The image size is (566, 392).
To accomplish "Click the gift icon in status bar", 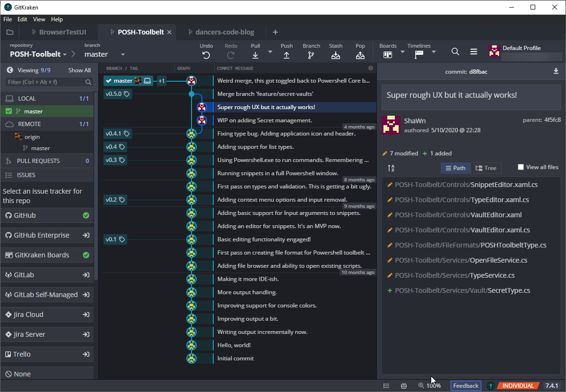I will pyautogui.click(x=403, y=385).
